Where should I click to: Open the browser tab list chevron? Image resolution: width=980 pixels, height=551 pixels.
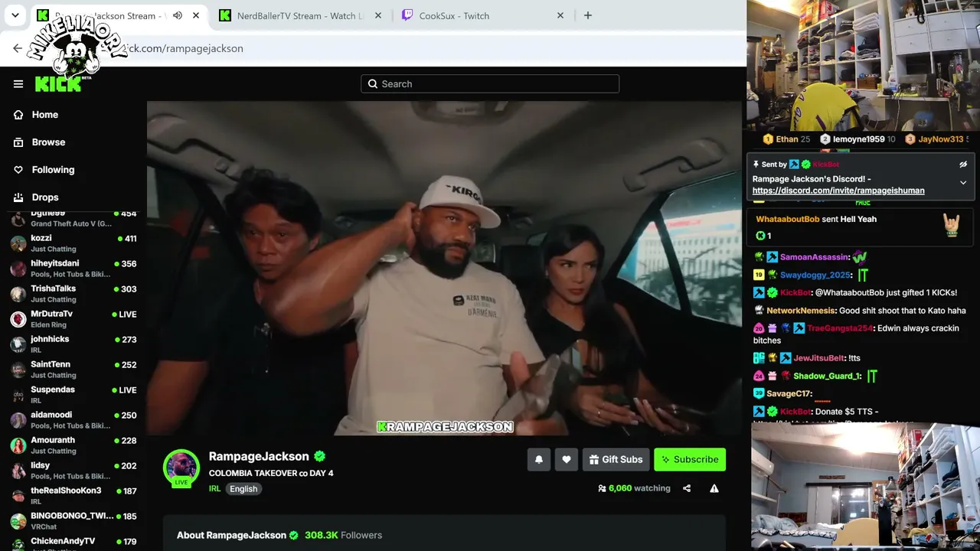(x=15, y=15)
